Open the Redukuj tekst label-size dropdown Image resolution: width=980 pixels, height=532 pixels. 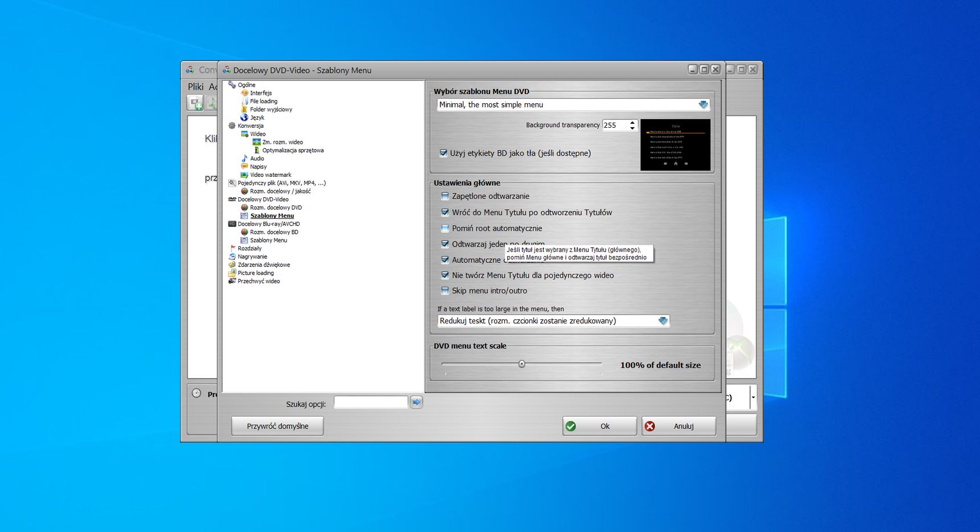point(663,321)
